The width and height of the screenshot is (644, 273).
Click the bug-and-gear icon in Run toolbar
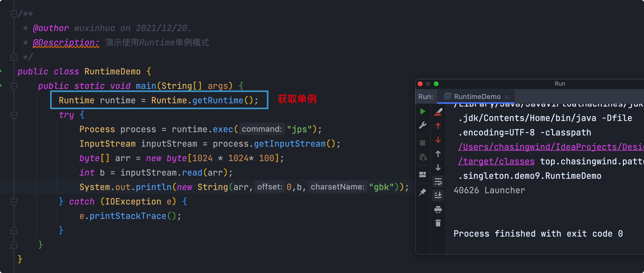click(x=423, y=157)
